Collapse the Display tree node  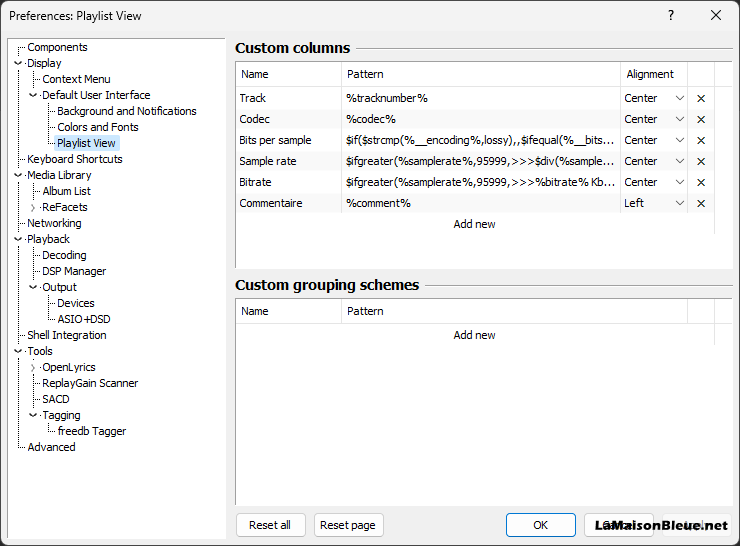[18, 63]
